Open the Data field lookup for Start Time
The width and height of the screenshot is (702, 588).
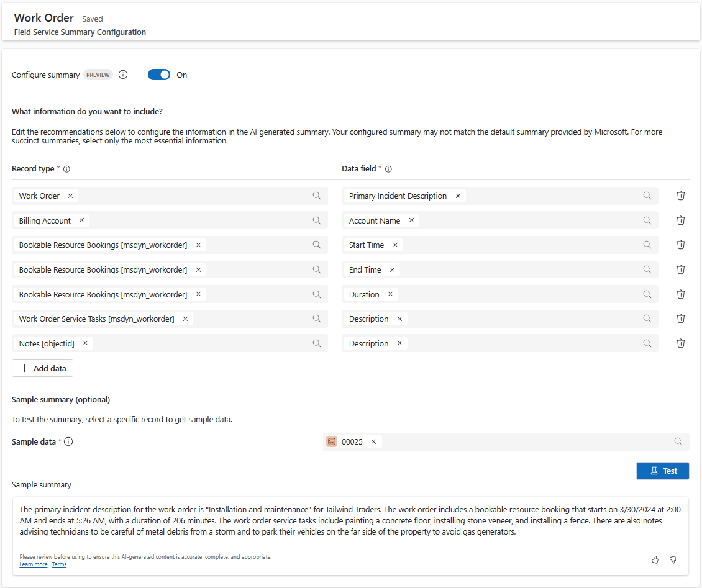click(647, 245)
